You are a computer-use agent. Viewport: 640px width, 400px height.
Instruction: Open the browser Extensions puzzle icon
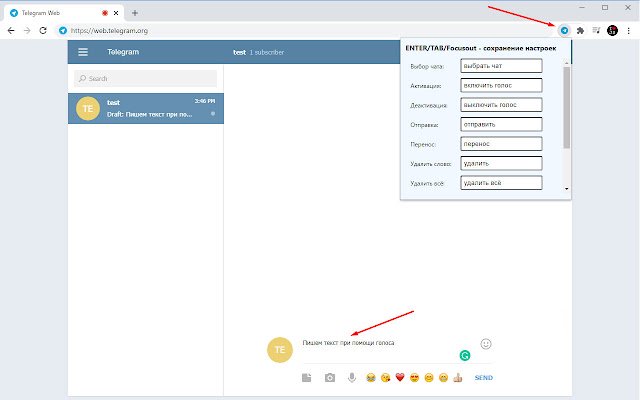pyautogui.click(x=580, y=30)
